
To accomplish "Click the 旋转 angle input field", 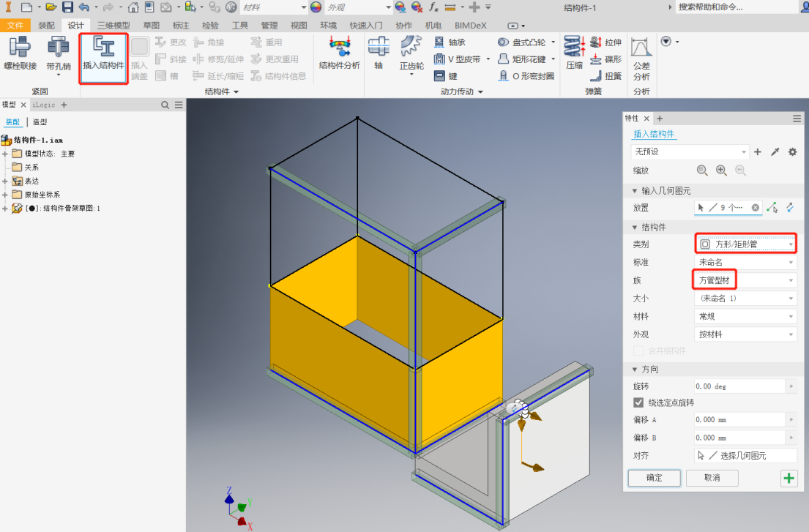I will coord(740,386).
